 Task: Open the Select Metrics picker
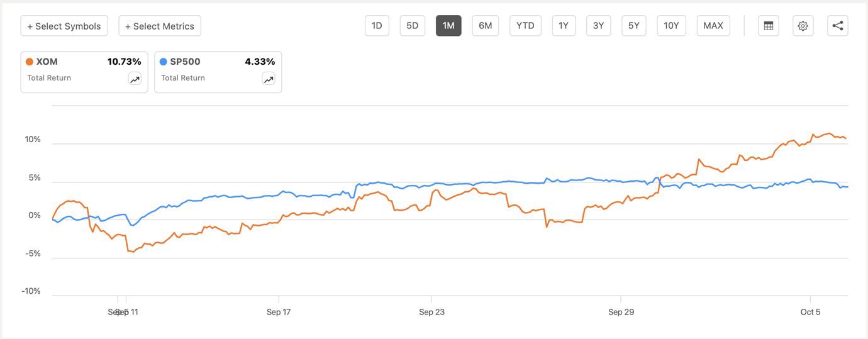pos(160,26)
